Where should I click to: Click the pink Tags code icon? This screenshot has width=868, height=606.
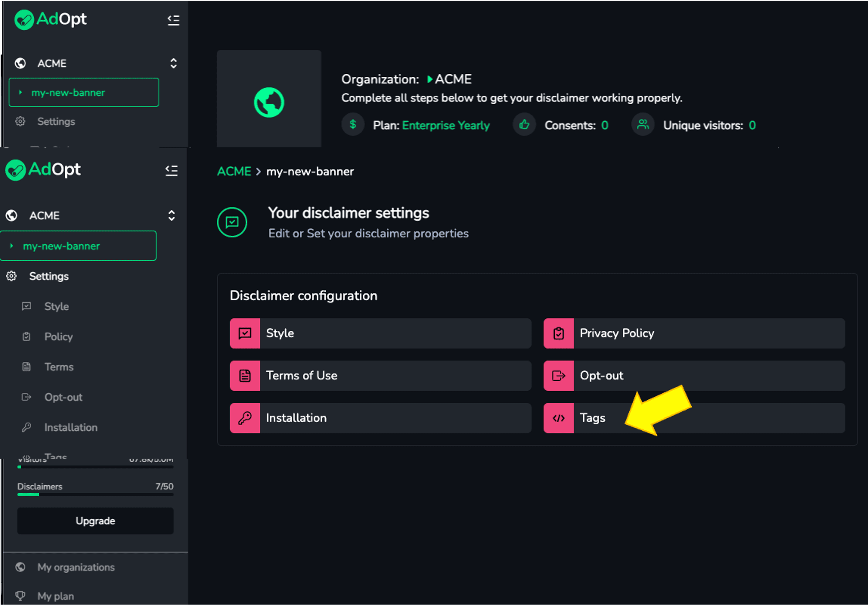pyautogui.click(x=559, y=418)
